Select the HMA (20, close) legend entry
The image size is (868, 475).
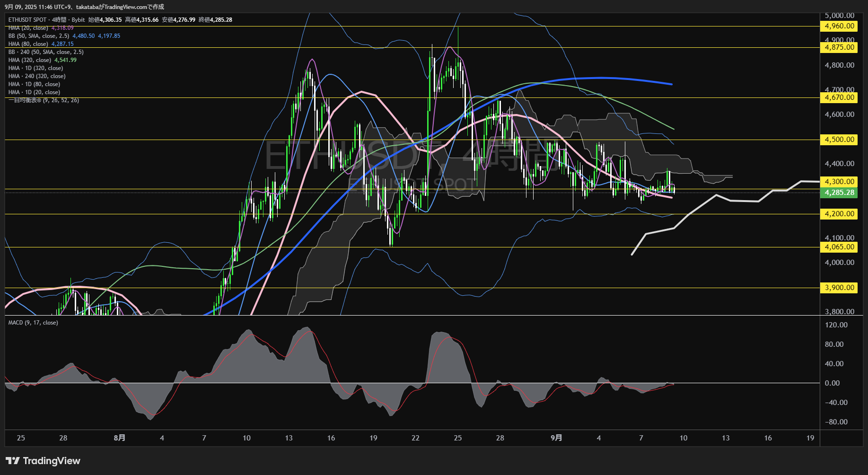(28, 28)
